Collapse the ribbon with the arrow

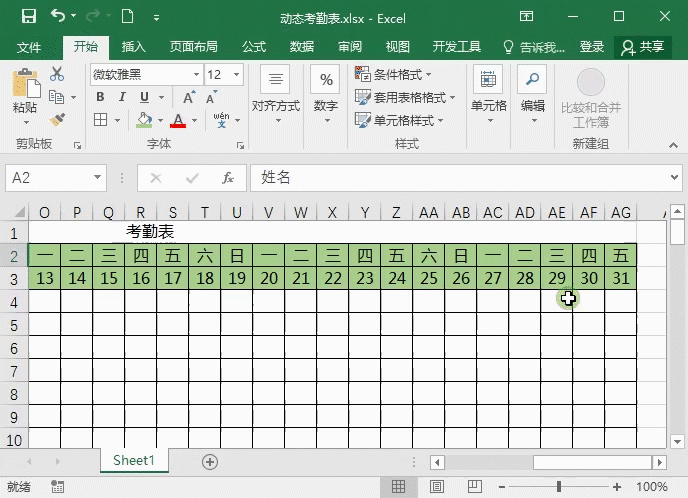click(x=673, y=145)
